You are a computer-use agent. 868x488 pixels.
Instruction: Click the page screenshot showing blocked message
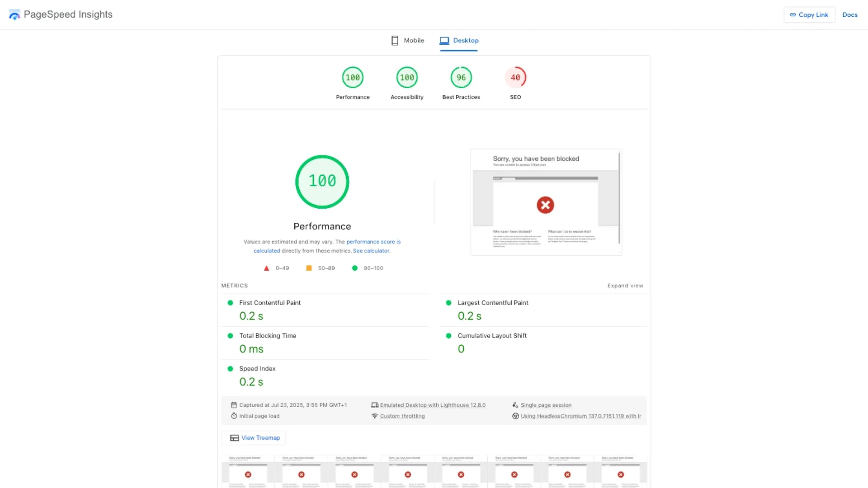546,202
